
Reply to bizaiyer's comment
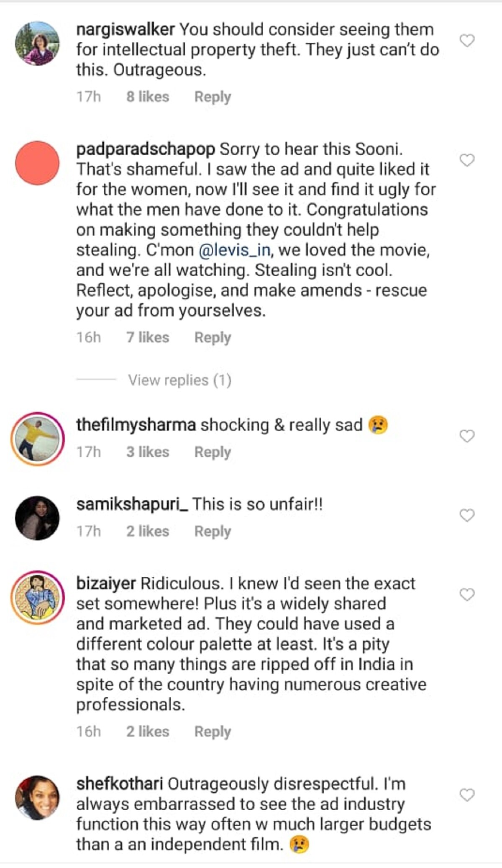[213, 732]
